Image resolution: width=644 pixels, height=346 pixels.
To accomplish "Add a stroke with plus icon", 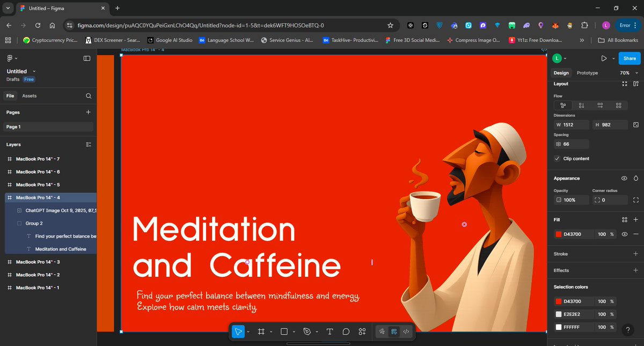I will pos(636,254).
